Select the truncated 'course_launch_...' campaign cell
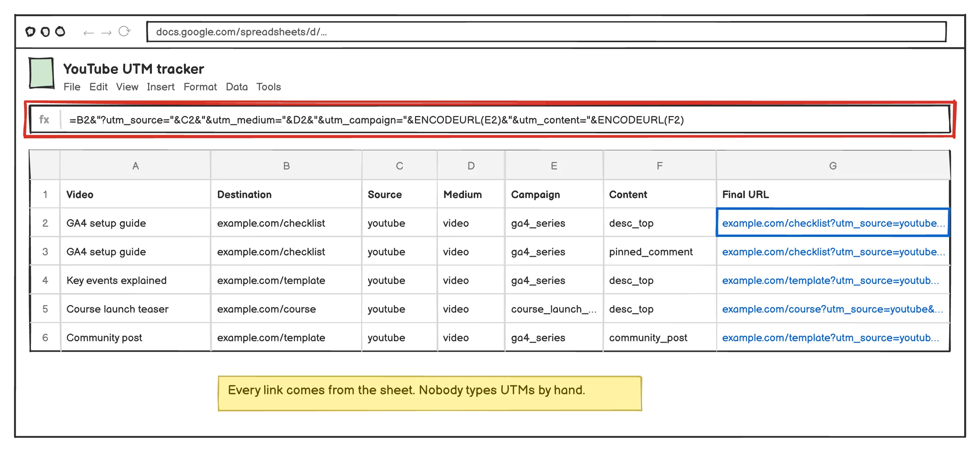 pos(554,309)
